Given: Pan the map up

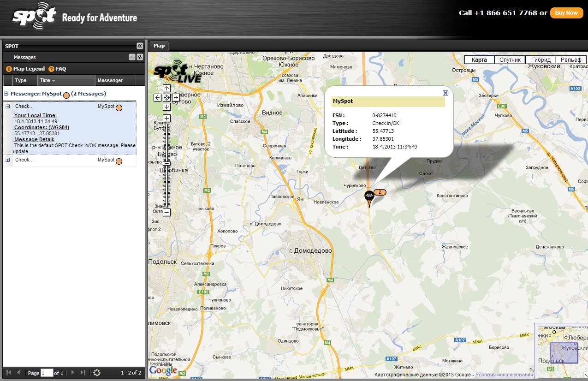Looking at the screenshot, I should (x=167, y=88).
